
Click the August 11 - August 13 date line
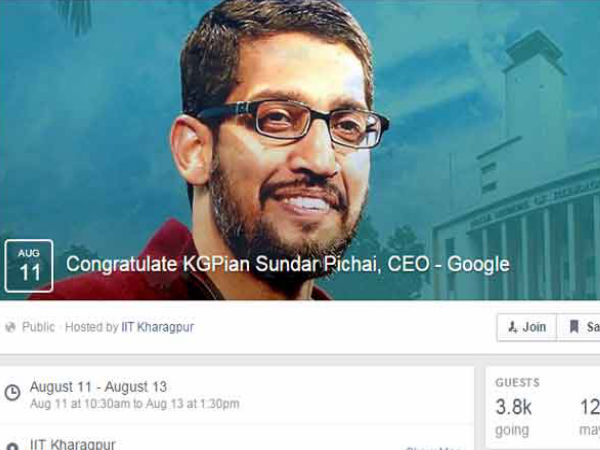click(98, 387)
